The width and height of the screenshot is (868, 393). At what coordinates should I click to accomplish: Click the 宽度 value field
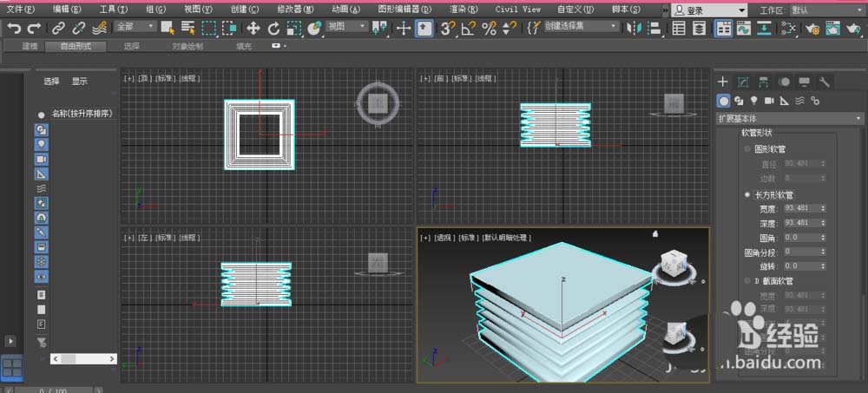(799, 208)
